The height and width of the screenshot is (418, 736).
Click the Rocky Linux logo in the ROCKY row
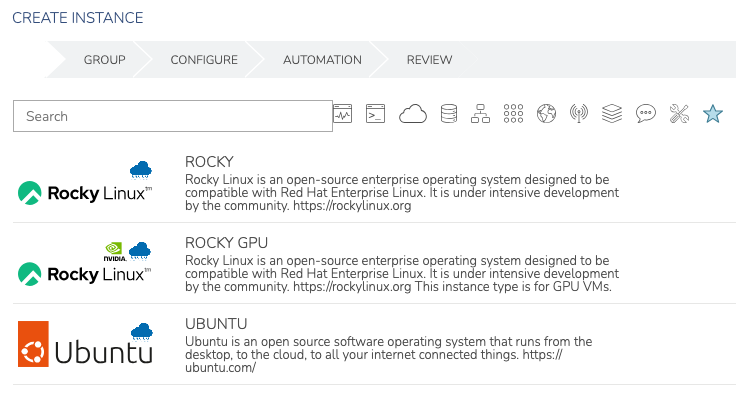85,193
